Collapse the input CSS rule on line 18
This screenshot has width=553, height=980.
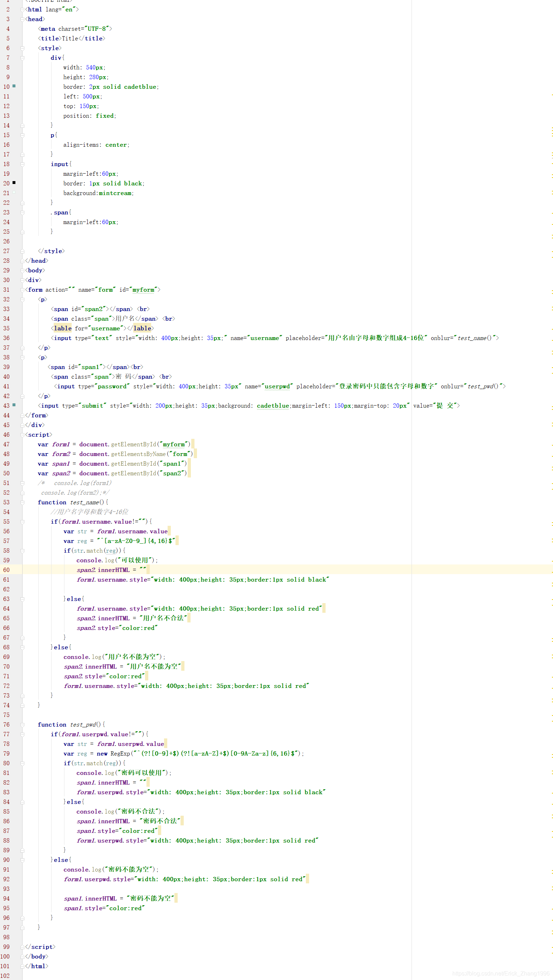(22, 164)
